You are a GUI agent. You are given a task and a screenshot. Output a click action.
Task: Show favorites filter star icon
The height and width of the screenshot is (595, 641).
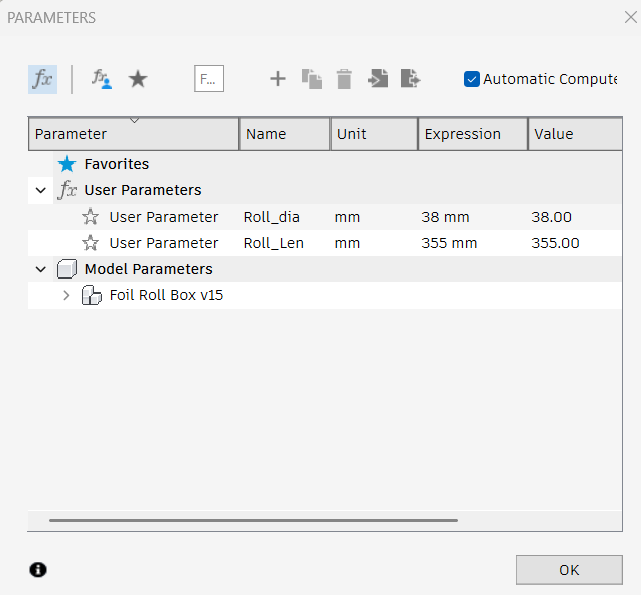(x=138, y=79)
